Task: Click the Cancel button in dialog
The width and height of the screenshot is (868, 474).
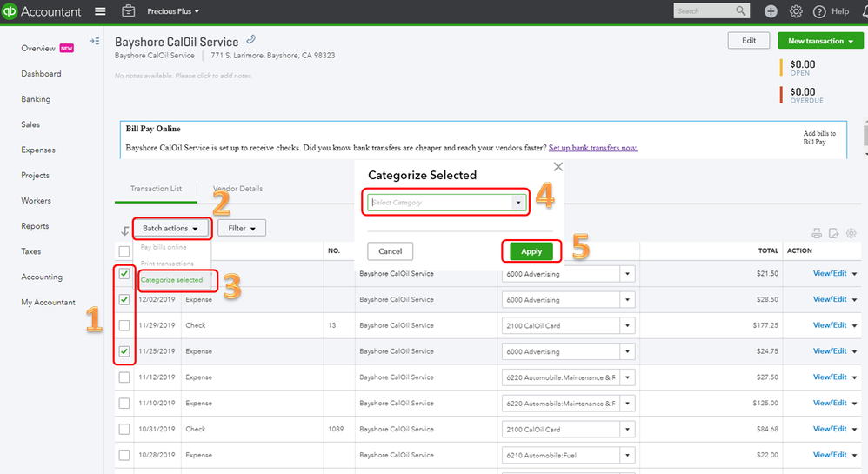Action: coord(391,251)
